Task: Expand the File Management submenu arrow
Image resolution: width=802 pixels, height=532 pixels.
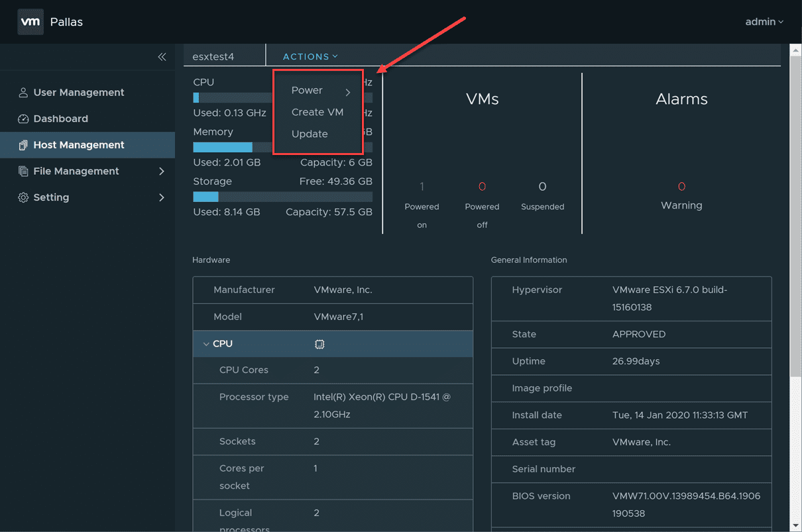Action: point(162,172)
